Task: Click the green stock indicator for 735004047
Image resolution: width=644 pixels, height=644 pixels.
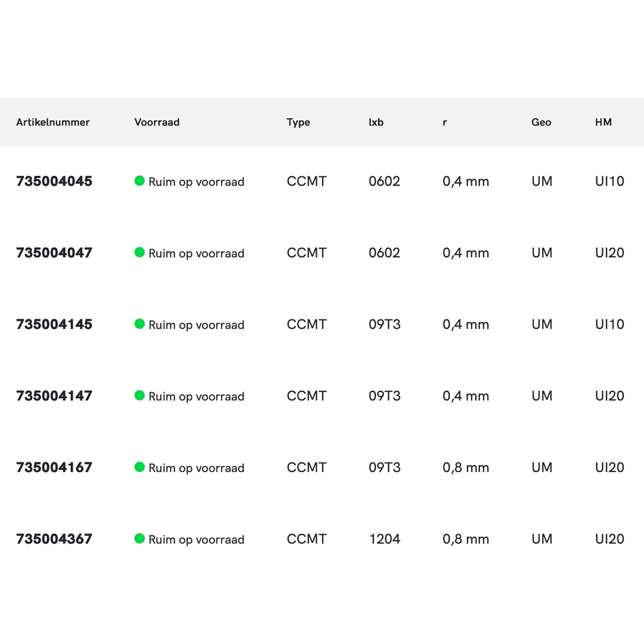Action: pos(139,252)
